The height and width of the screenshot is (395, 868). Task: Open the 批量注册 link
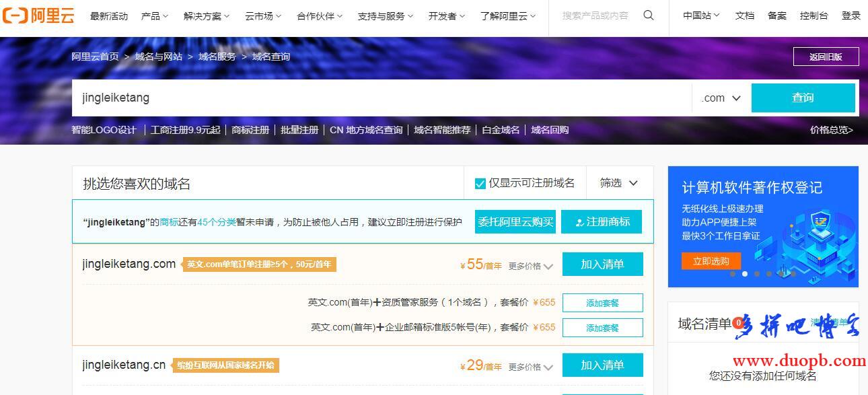click(299, 130)
